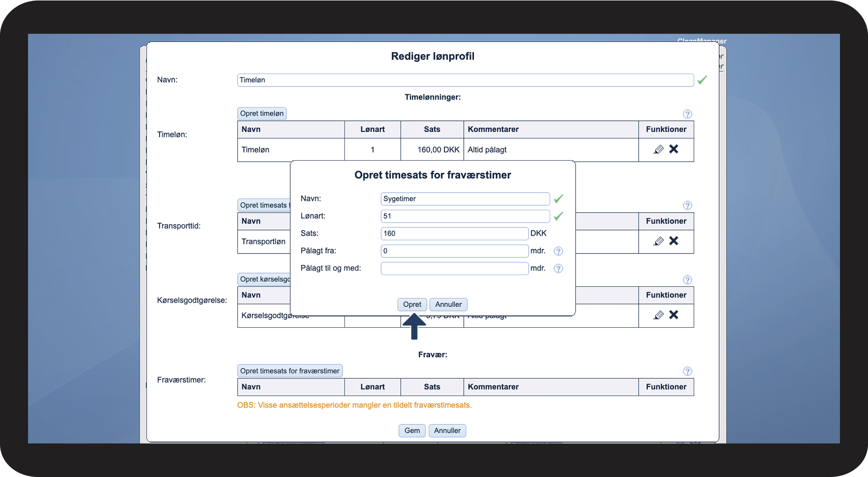
Task: Click help icon above Fraværstimer table
Action: (x=687, y=371)
